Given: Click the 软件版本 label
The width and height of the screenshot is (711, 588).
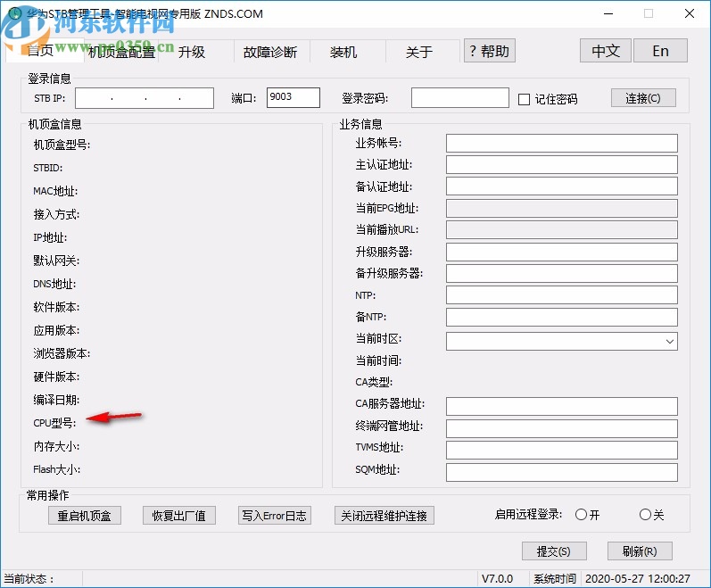Looking at the screenshot, I should point(56,307).
